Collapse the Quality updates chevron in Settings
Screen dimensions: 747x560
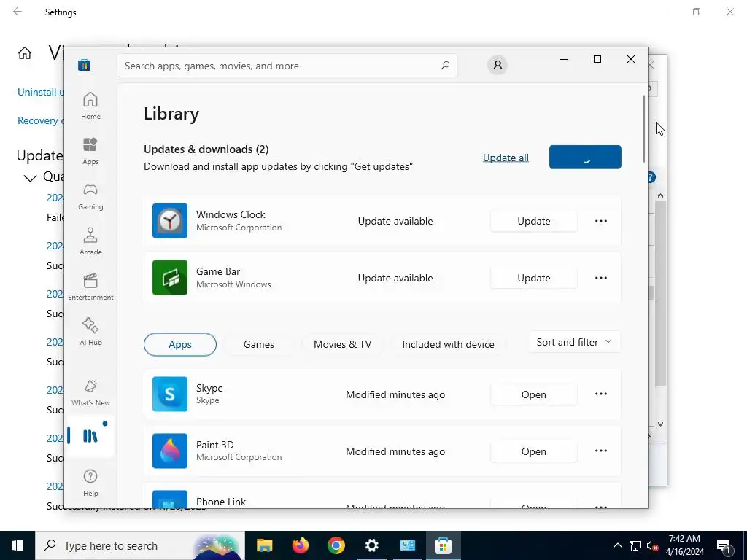[30, 178]
